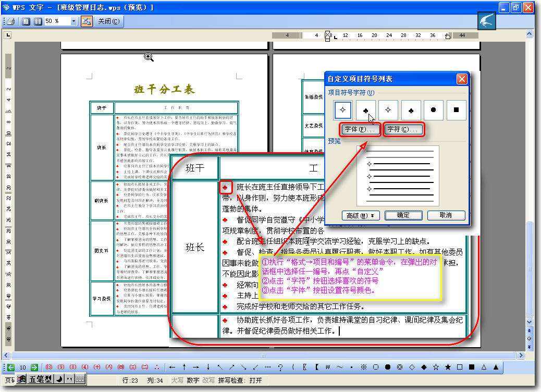Viewport: 541px width, 392px height.
Task: Click the vertical scrollbar up arrow
Action: click(x=530, y=34)
